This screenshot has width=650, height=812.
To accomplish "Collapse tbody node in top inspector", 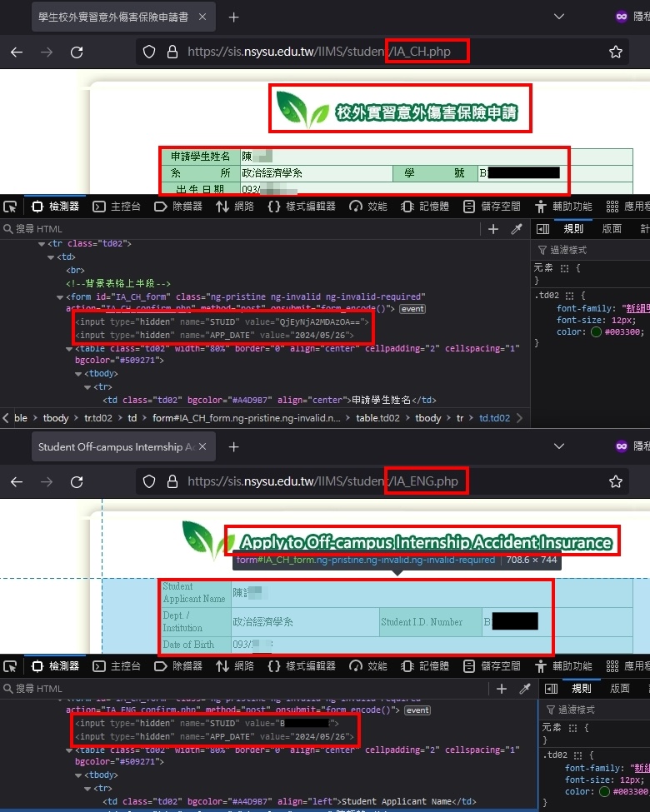I will click(78, 374).
